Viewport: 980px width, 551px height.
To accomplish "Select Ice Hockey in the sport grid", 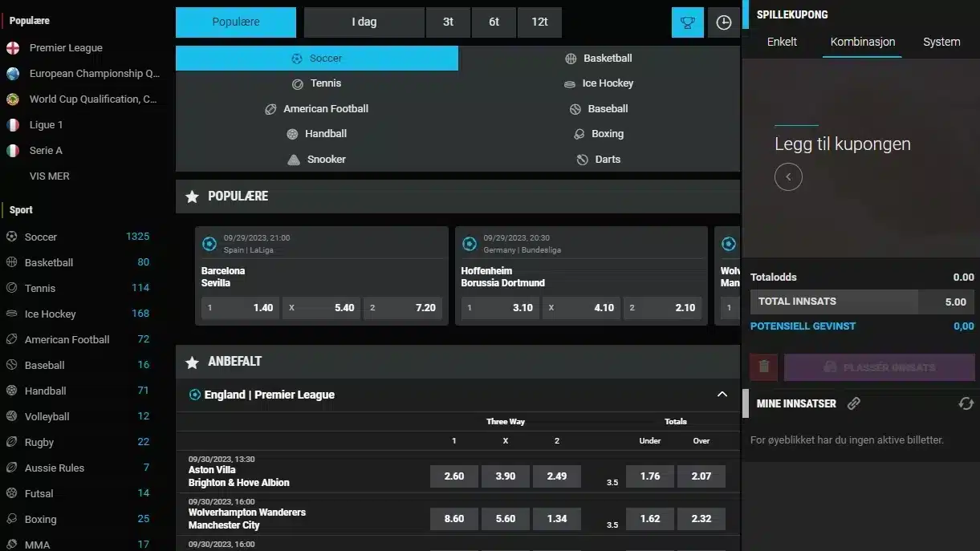I will [x=599, y=83].
